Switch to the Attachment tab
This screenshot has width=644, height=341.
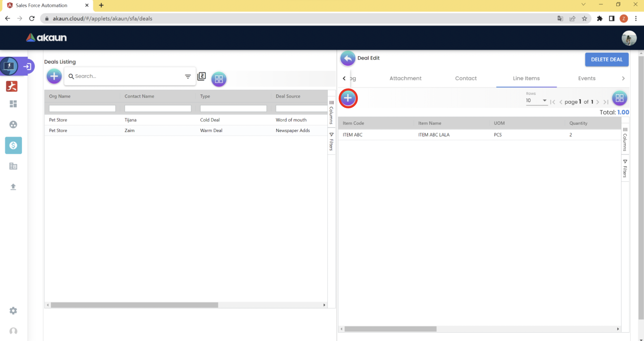(x=405, y=78)
